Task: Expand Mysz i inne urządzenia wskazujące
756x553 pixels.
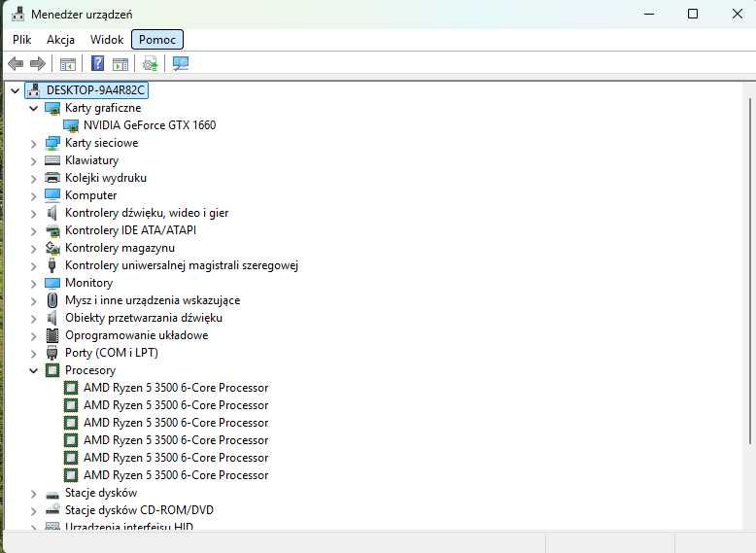Action: tap(33, 301)
